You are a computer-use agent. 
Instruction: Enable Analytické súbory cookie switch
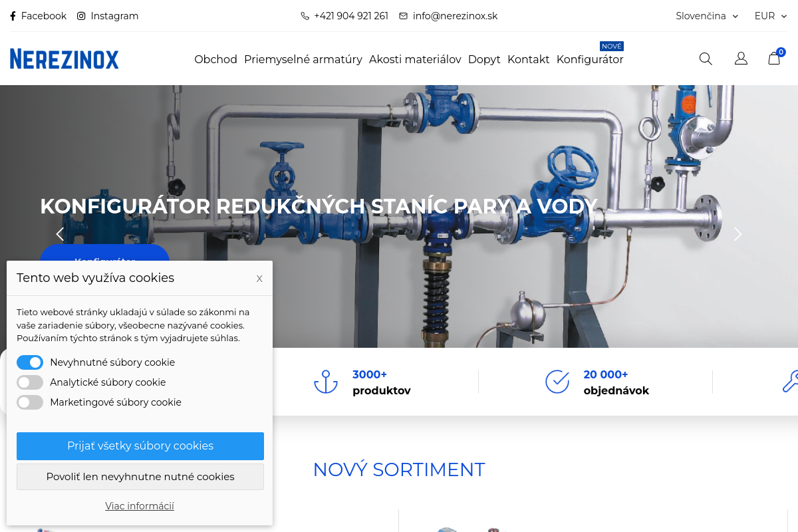(30, 382)
